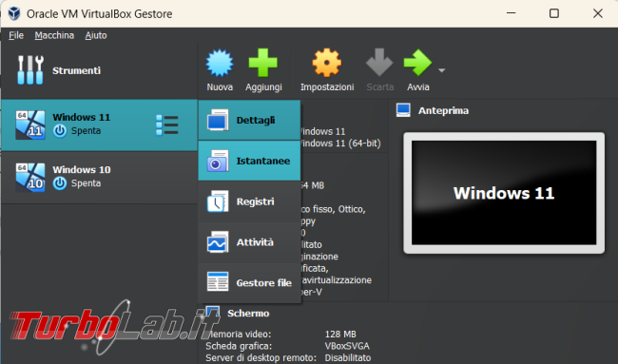The image size is (618, 364).
Task: Click the VirtualBox cube title icon
Action: (14, 13)
